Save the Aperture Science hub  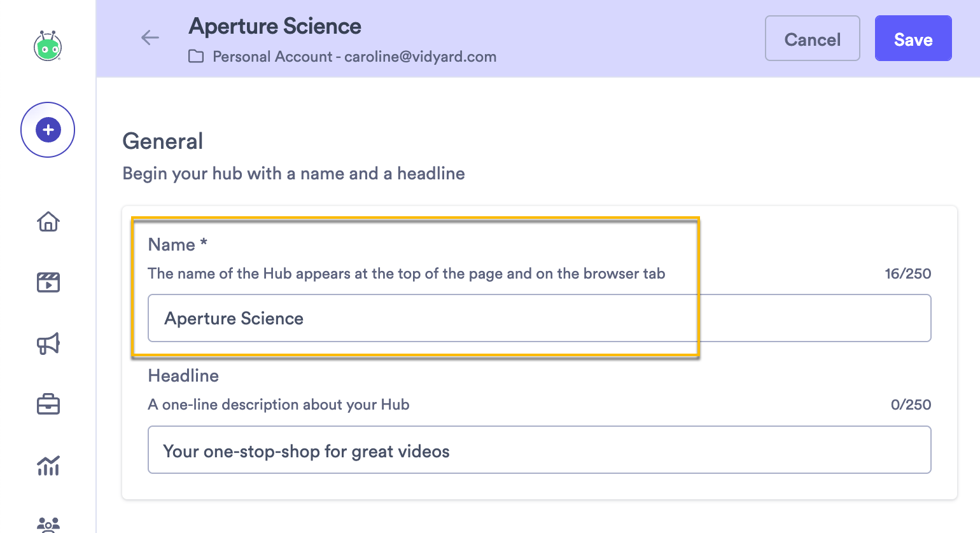pyautogui.click(x=913, y=38)
